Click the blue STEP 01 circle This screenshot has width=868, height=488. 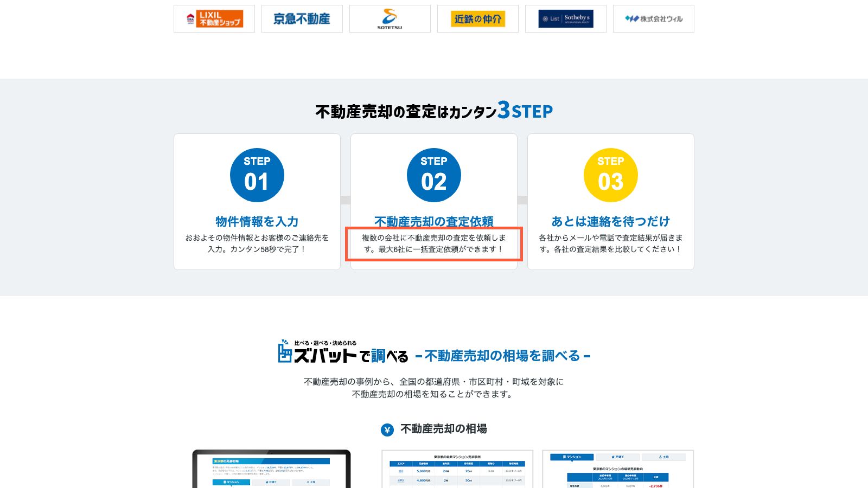(x=257, y=175)
